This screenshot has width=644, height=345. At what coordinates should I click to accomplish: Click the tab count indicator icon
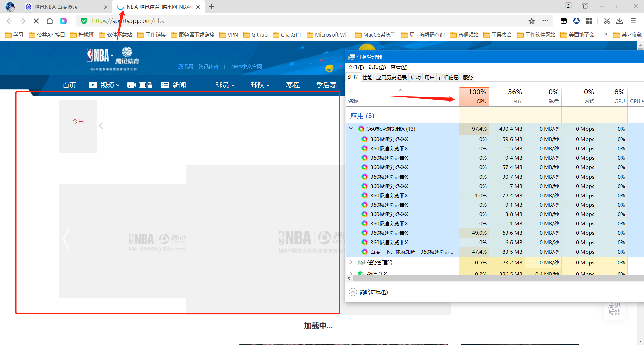coord(568,6)
